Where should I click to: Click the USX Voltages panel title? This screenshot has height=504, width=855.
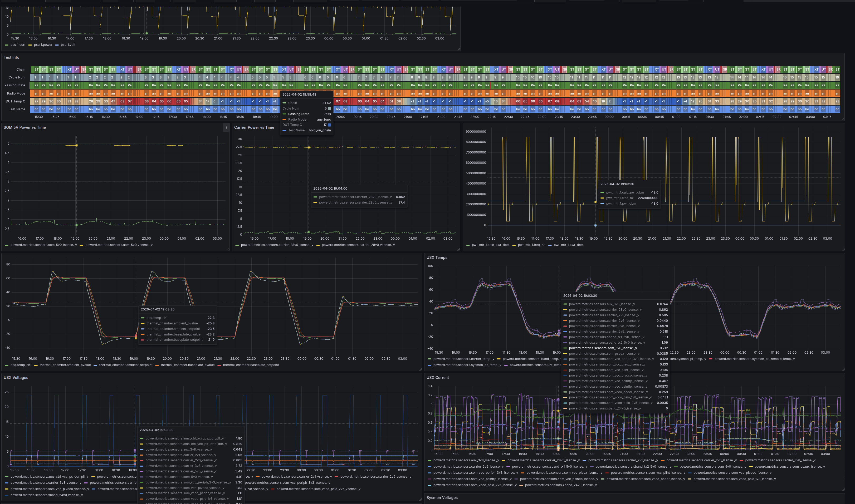[16, 378]
